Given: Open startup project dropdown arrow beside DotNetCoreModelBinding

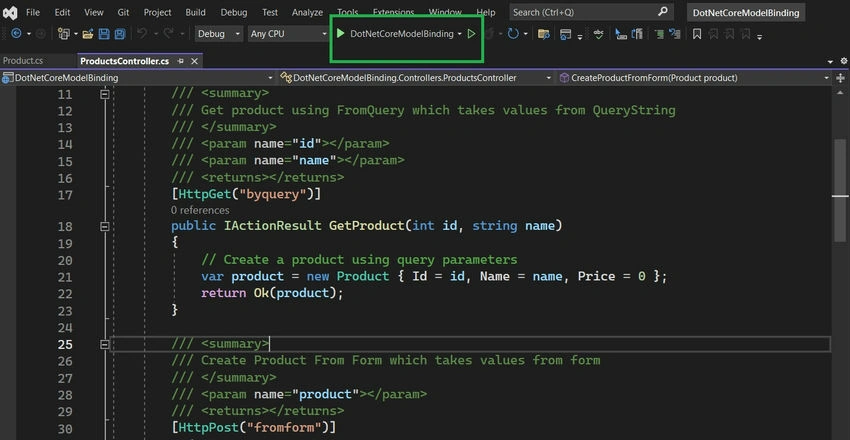Looking at the screenshot, I should [x=460, y=34].
